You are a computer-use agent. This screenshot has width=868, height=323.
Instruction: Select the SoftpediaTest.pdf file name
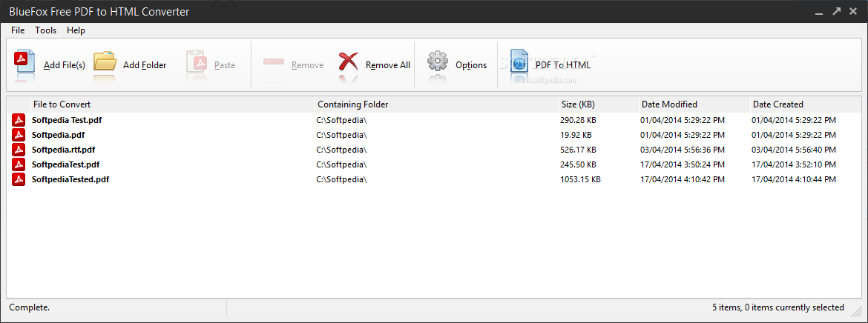tap(65, 164)
